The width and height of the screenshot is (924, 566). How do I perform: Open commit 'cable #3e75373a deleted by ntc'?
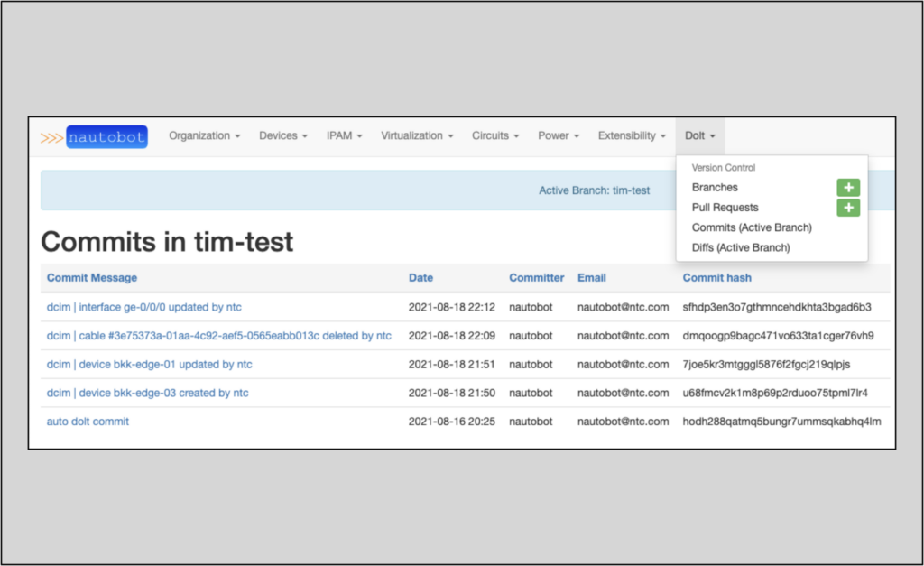point(219,336)
